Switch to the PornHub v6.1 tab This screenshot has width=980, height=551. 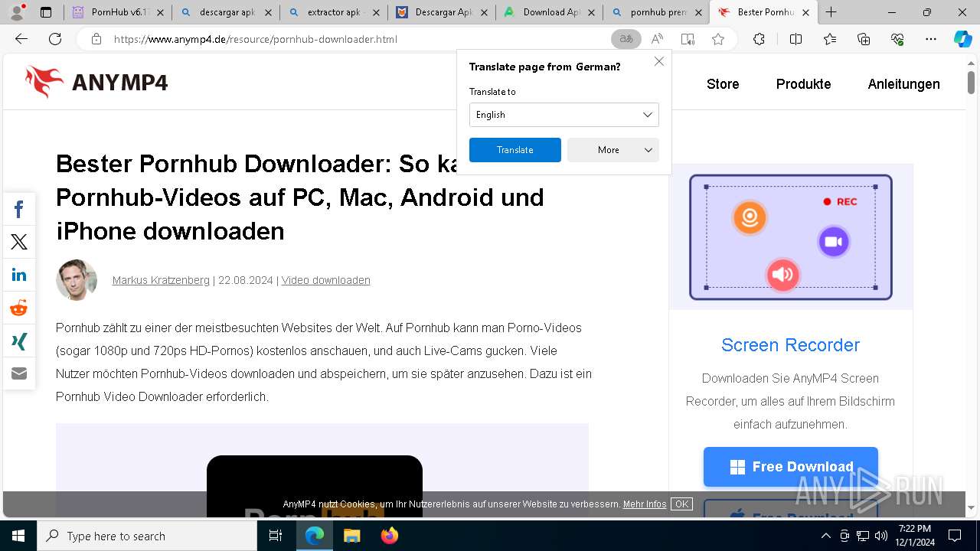point(117,12)
